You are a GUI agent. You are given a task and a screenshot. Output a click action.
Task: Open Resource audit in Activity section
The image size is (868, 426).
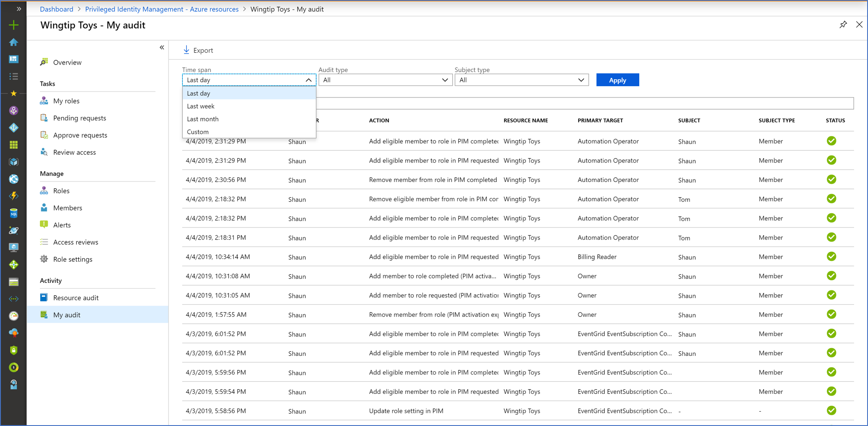pos(76,298)
